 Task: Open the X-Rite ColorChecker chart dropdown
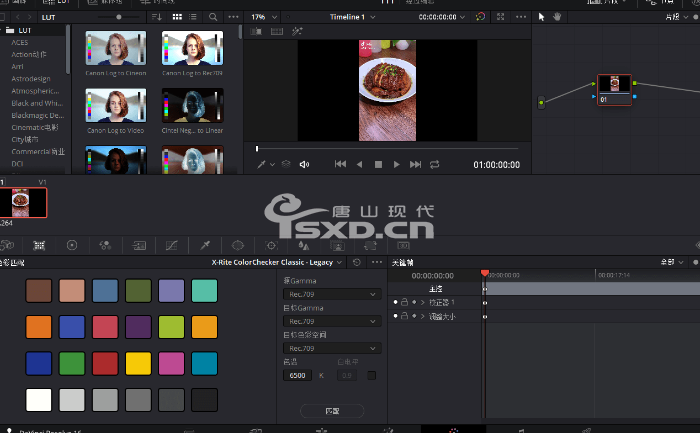point(277,262)
